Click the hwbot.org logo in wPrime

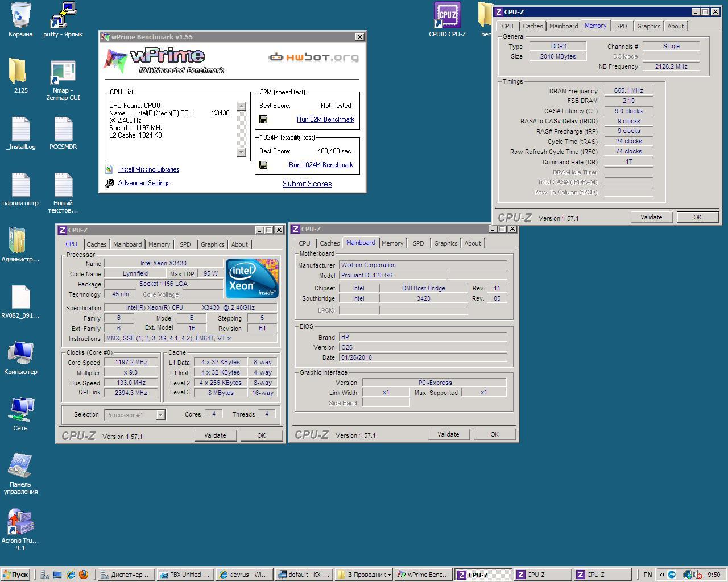click(313, 57)
